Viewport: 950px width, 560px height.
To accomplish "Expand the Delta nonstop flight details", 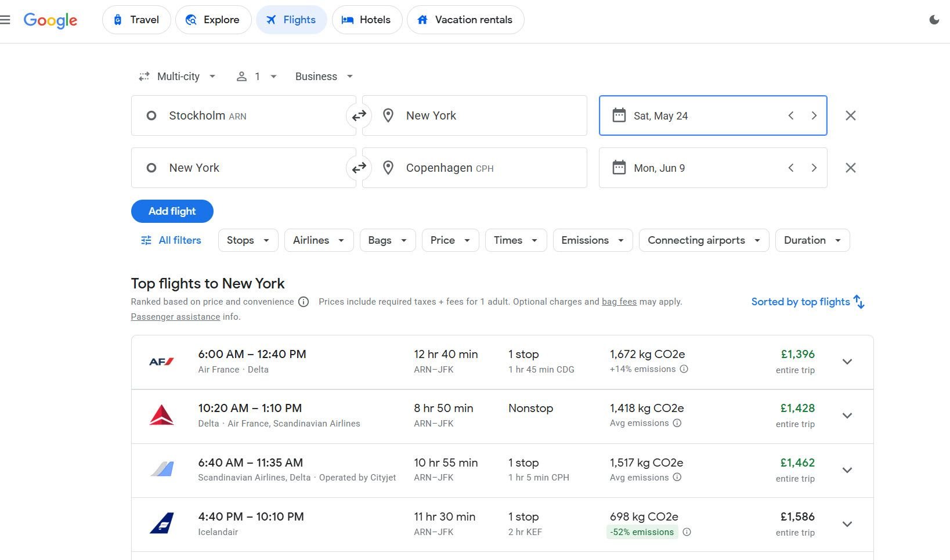I will pos(847,416).
